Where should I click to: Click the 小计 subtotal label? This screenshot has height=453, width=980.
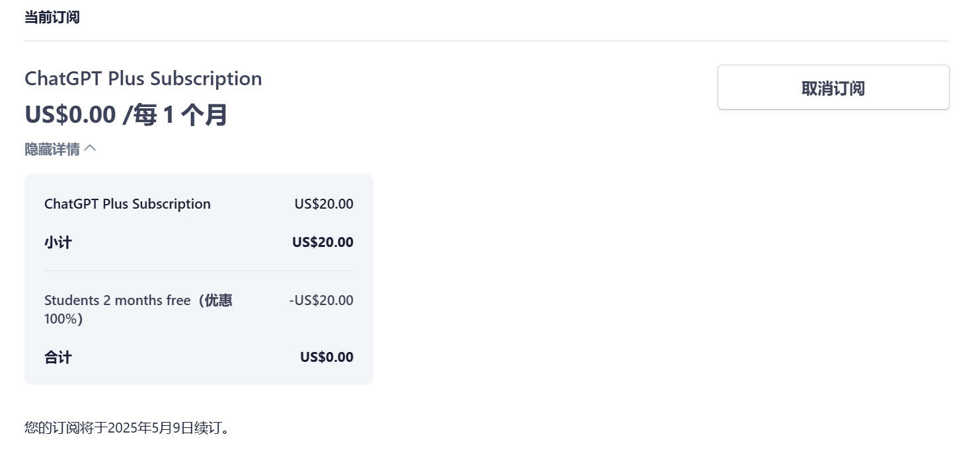[x=58, y=242]
